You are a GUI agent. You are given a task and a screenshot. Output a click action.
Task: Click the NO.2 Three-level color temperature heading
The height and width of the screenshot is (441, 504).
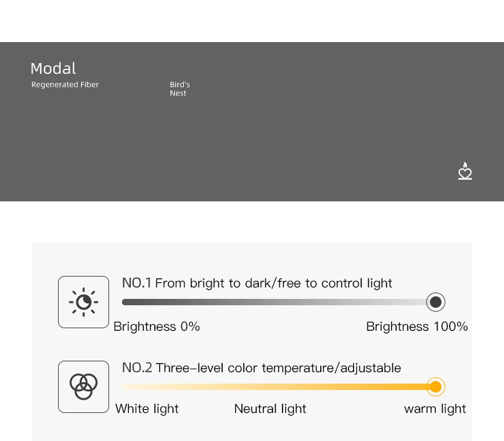tap(262, 368)
